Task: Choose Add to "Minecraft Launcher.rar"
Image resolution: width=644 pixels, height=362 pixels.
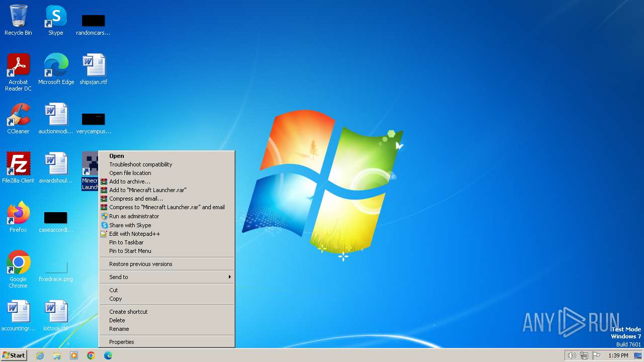Action: pos(167,190)
